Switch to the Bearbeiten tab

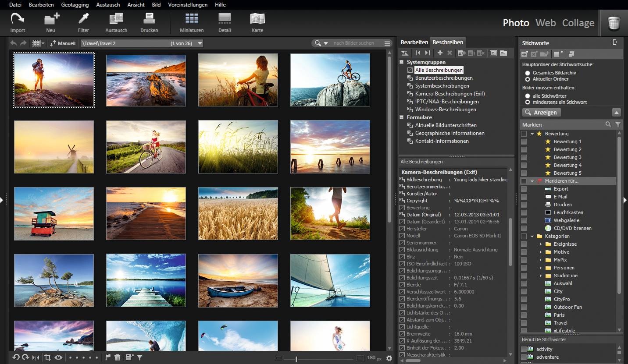coord(414,42)
